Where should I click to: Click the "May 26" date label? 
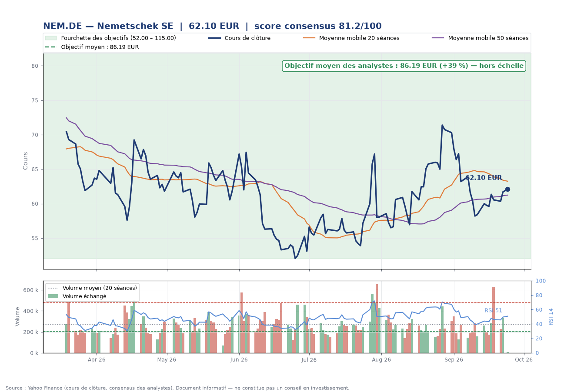coord(167,360)
